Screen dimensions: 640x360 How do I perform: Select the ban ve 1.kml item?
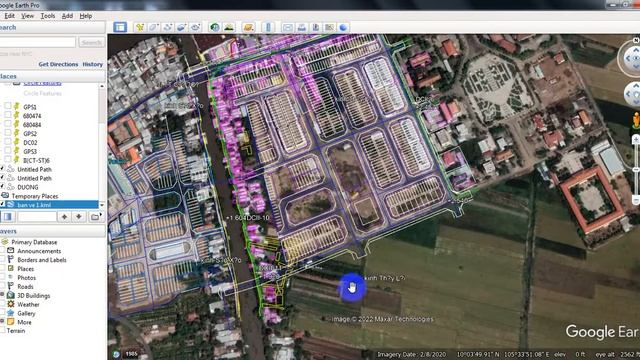(34, 205)
